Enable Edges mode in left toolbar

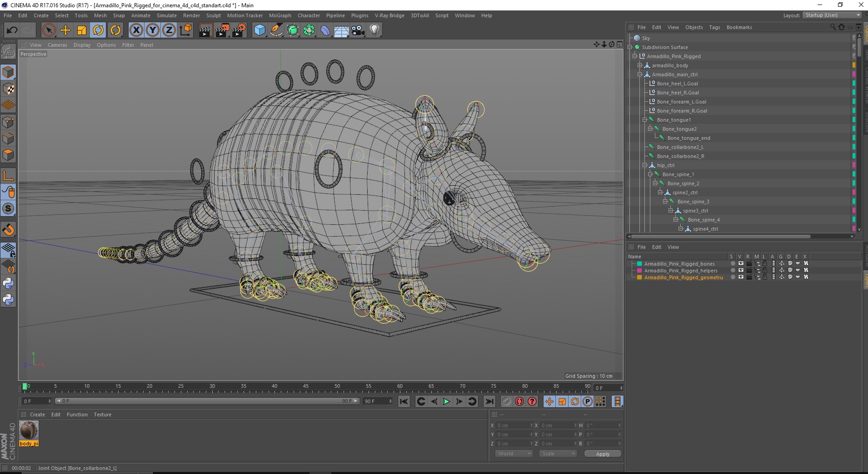[8, 138]
